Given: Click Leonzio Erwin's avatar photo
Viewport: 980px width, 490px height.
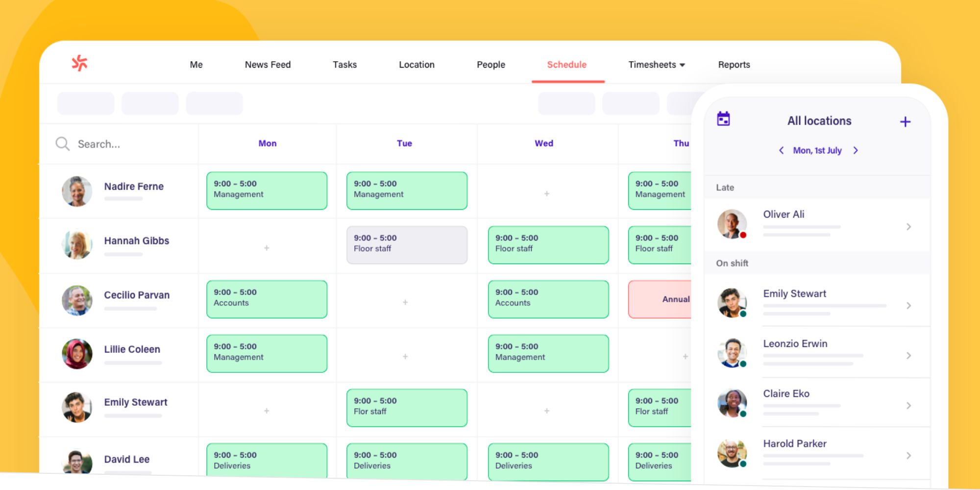Looking at the screenshot, I should click(732, 353).
